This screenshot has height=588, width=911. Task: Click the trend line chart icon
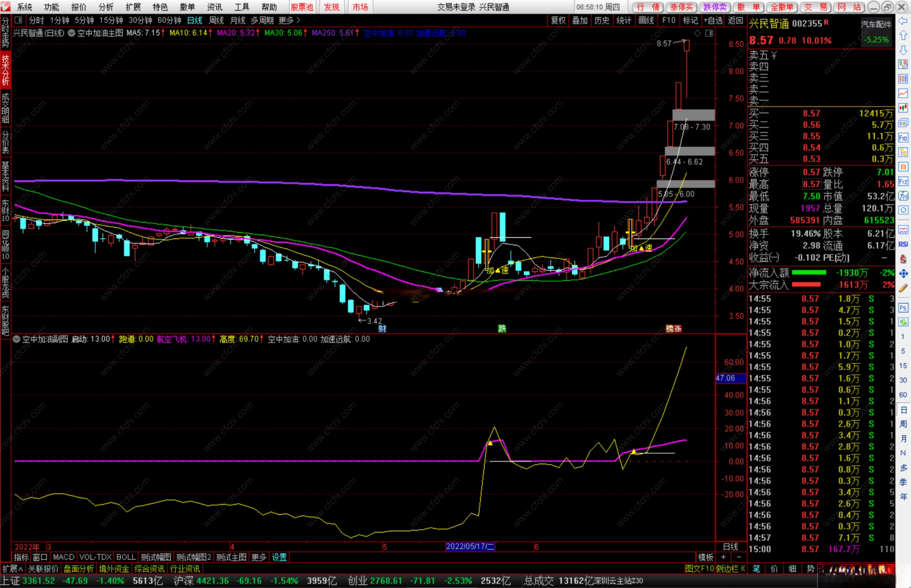[903, 93]
